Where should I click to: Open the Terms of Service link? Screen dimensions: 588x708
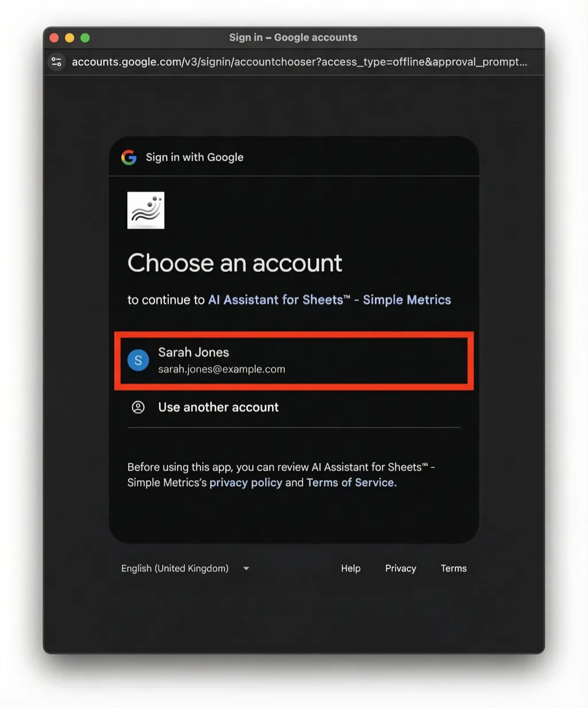(x=350, y=482)
